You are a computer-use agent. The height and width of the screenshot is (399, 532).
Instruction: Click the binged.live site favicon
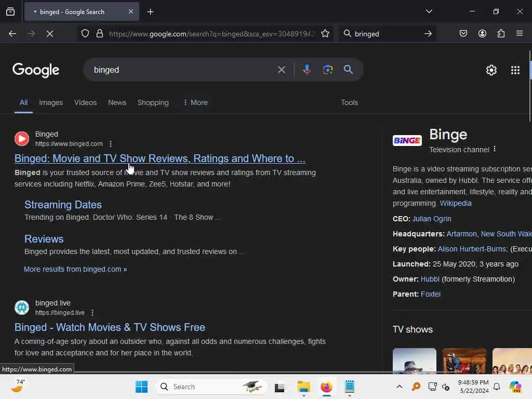22,308
